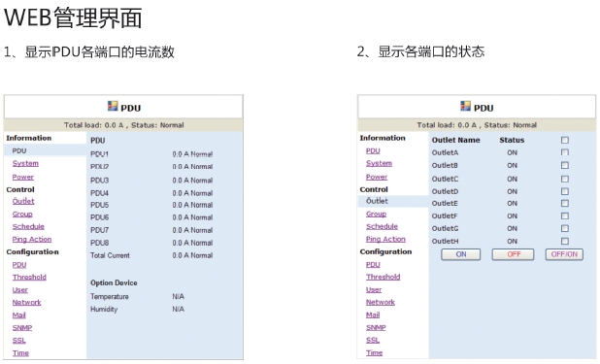
Task: Open Ping Action link in right panel
Action: (385, 239)
